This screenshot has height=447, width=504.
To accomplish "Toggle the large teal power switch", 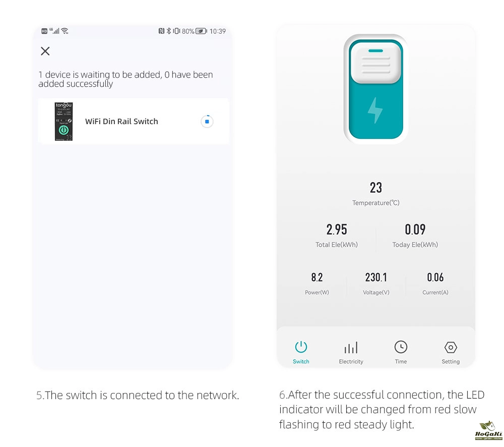I will click(x=375, y=89).
